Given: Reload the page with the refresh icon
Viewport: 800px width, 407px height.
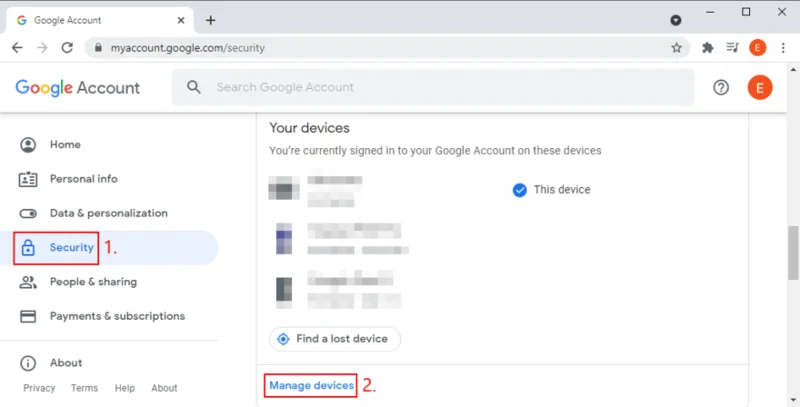Looking at the screenshot, I should 67,47.
